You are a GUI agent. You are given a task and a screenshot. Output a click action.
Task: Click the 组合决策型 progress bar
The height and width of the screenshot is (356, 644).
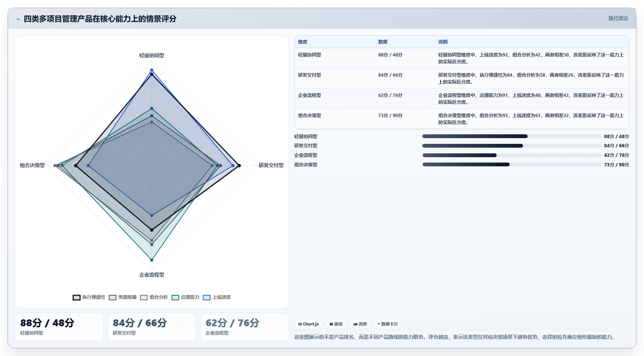pyautogui.click(x=512, y=164)
